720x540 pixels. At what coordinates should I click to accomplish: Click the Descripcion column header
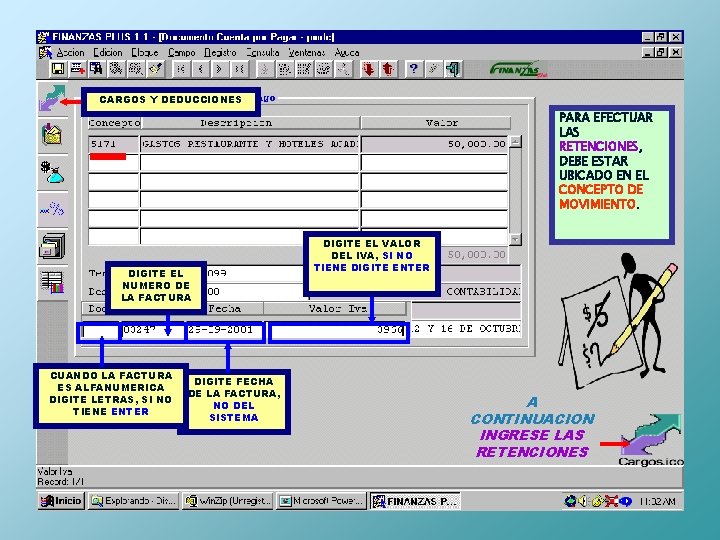click(250, 123)
